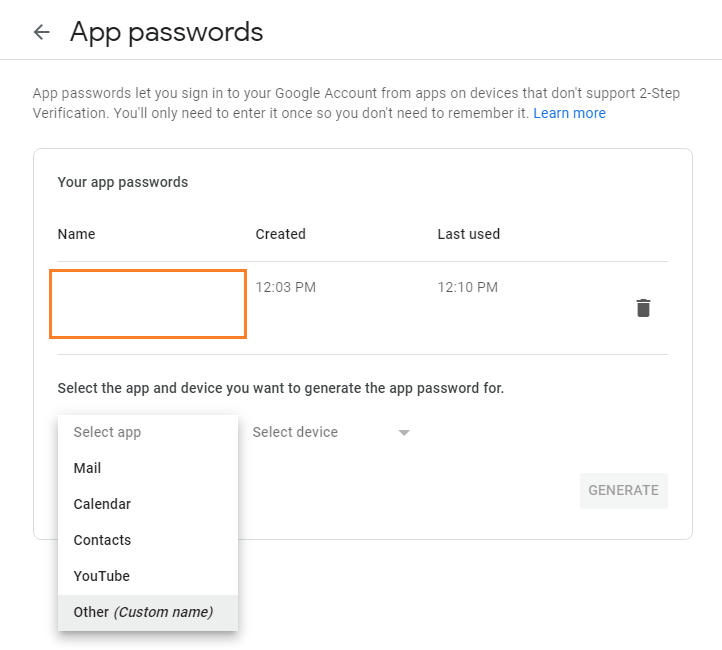Click the App passwords page title
The width and height of the screenshot is (722, 650).
tap(166, 33)
